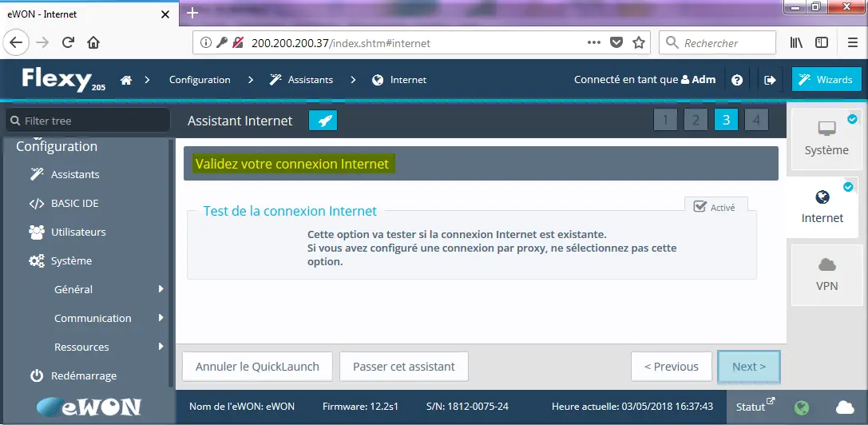Image resolution: width=868 pixels, height=425 pixels.
Task: Click the Heure actuelle timestamp
Action: (632, 406)
